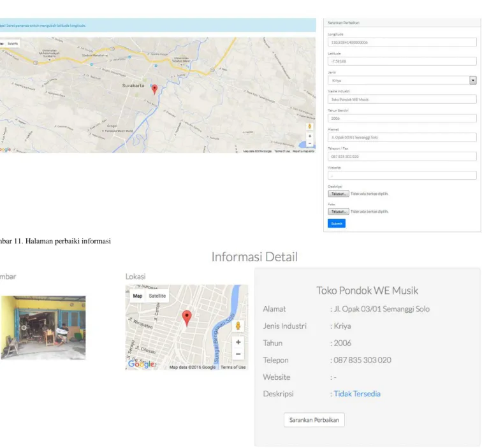Screen dimensions: 482x448
Task: Click Report a map error link
Action: click(x=303, y=151)
